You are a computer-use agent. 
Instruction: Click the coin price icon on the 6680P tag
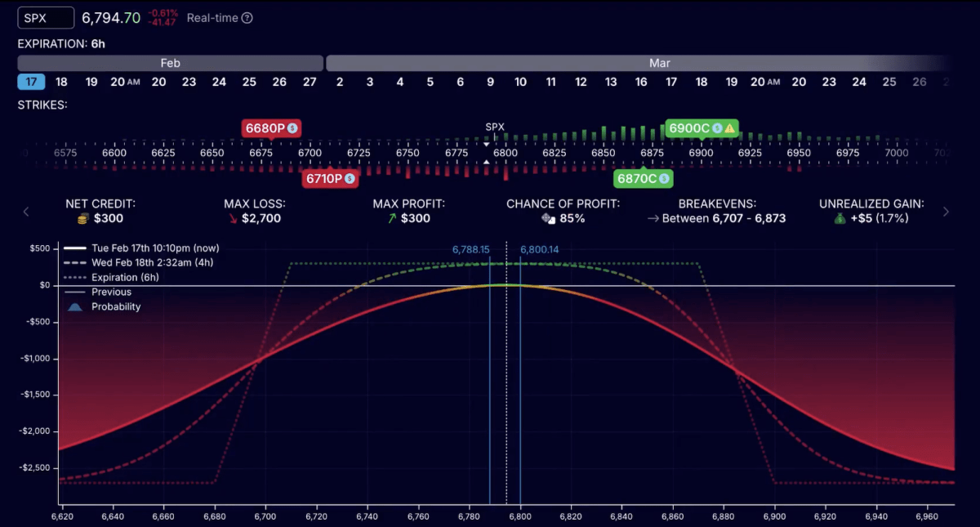292,128
